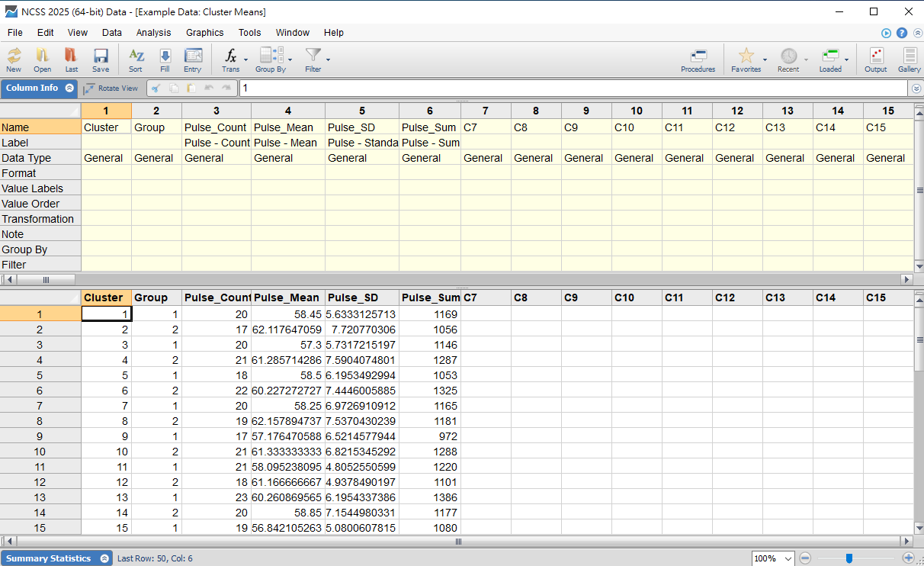Expand the Filter dropdown arrow

click(x=329, y=59)
